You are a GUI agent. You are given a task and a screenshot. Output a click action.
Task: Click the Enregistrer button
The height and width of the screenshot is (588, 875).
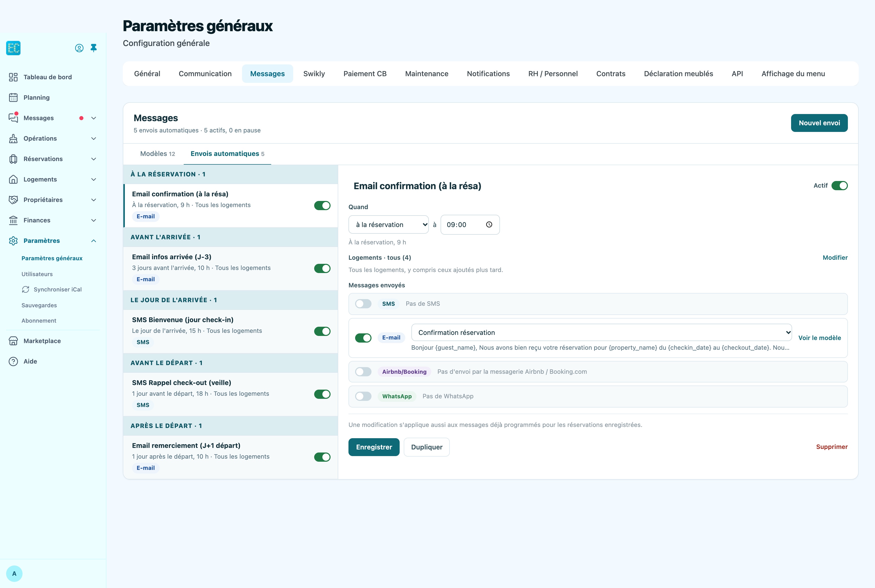(x=374, y=447)
